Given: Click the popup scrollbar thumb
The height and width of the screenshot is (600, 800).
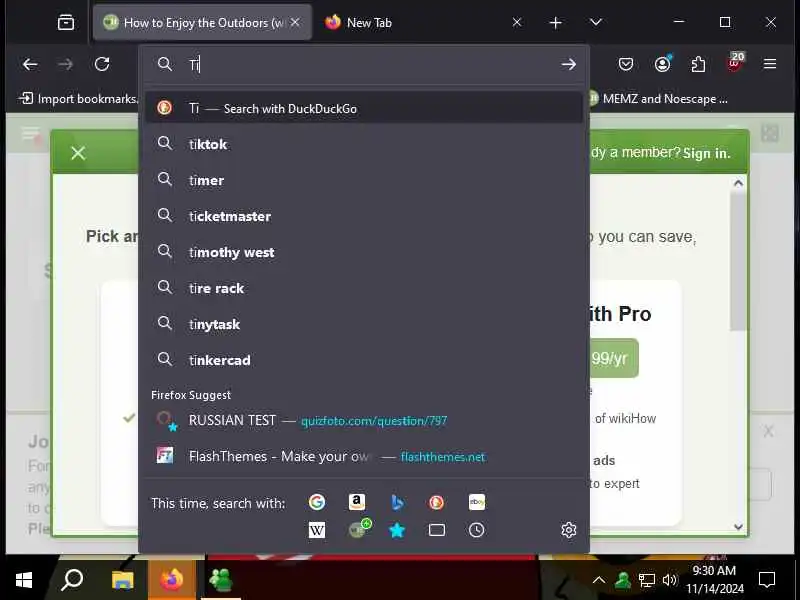Looking at the screenshot, I should click(x=738, y=261).
